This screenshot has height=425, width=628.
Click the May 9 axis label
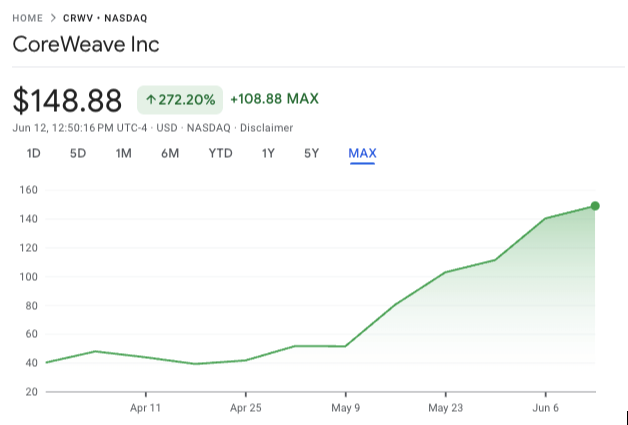[346, 408]
